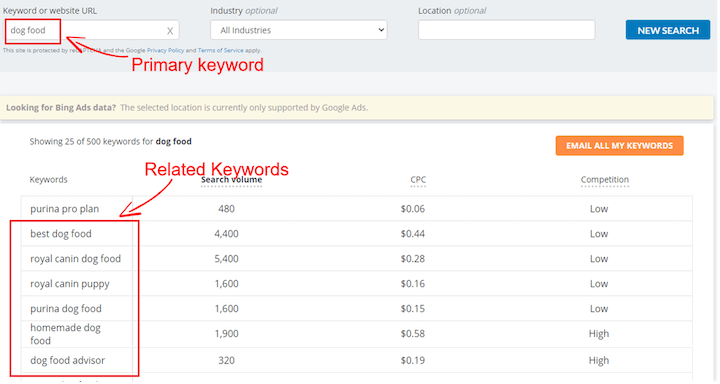
Task: Select the 'homemade dog food' keyword
Action: [x=65, y=334]
